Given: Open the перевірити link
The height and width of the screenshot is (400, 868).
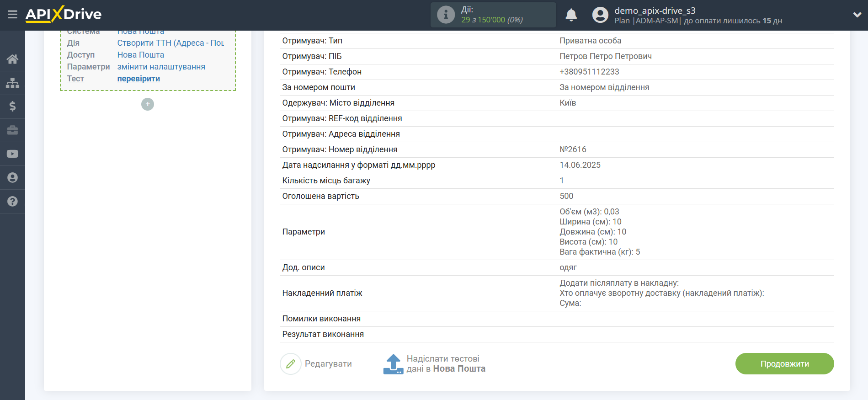Looking at the screenshot, I should coord(138,79).
